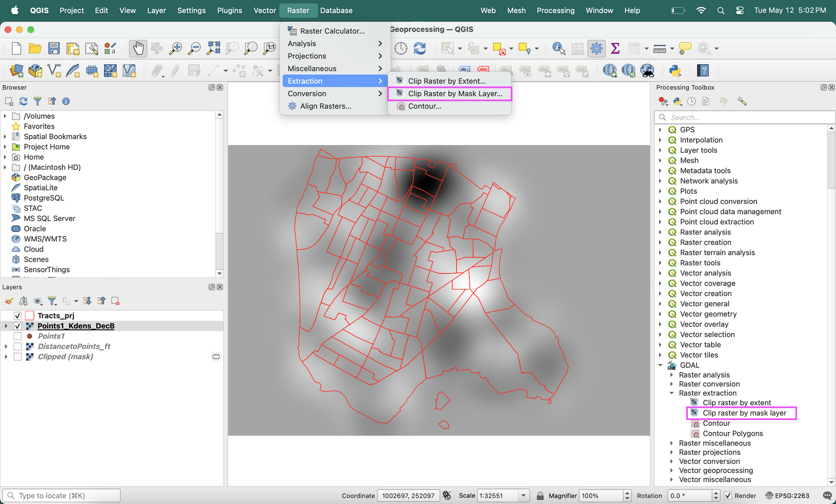
Task: Toggle the extents coordinate display icon
Action: (x=447, y=496)
